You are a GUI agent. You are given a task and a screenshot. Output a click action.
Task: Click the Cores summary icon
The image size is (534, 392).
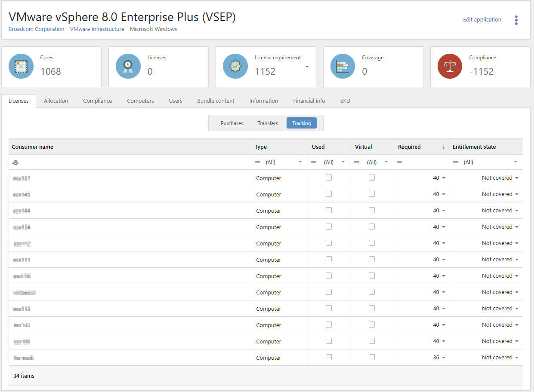tap(21, 66)
